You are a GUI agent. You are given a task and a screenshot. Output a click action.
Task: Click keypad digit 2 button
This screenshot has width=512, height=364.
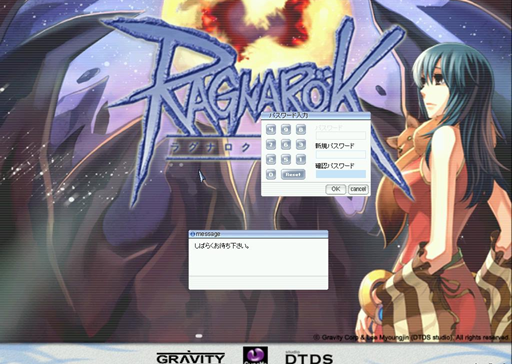click(271, 159)
